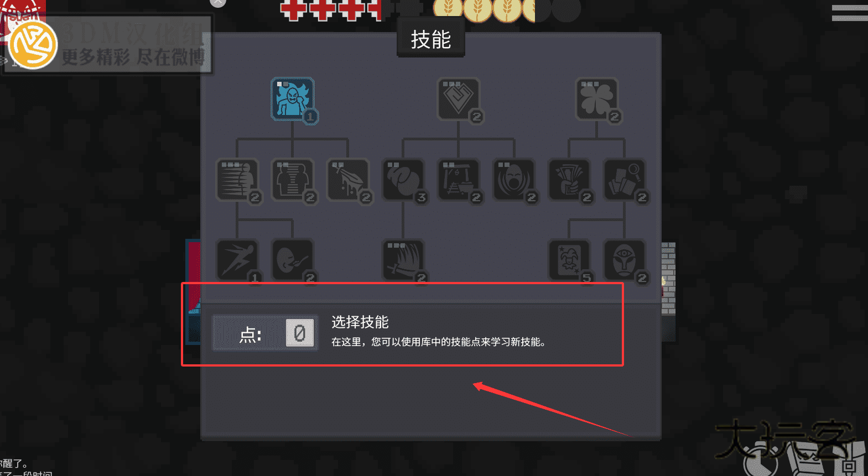Pick the third-eye mask skill icon

click(625, 260)
